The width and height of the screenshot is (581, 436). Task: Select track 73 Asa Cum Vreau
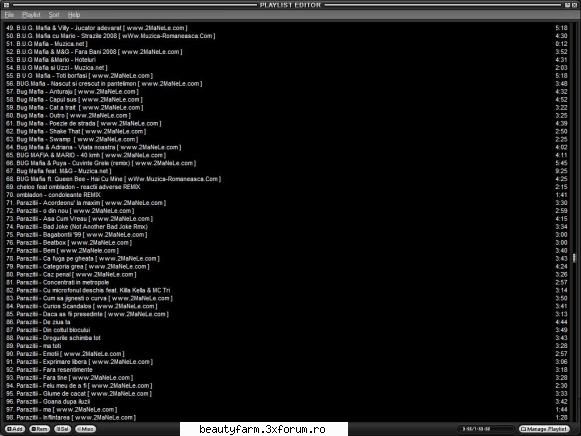[286, 219]
